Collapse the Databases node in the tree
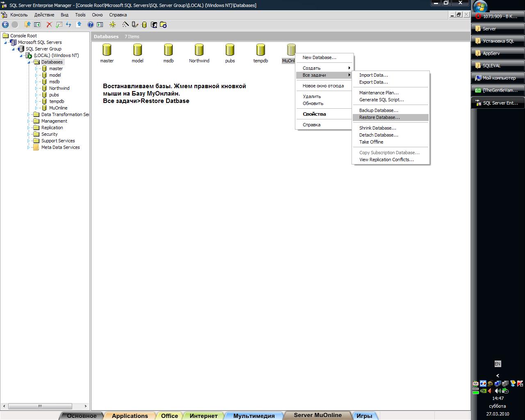The width and height of the screenshot is (525, 420). tap(29, 62)
